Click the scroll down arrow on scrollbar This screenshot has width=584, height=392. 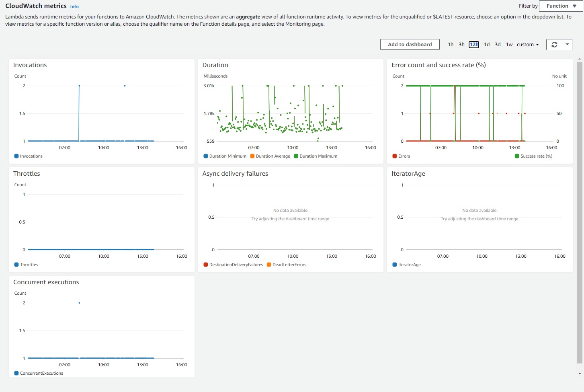click(580, 374)
